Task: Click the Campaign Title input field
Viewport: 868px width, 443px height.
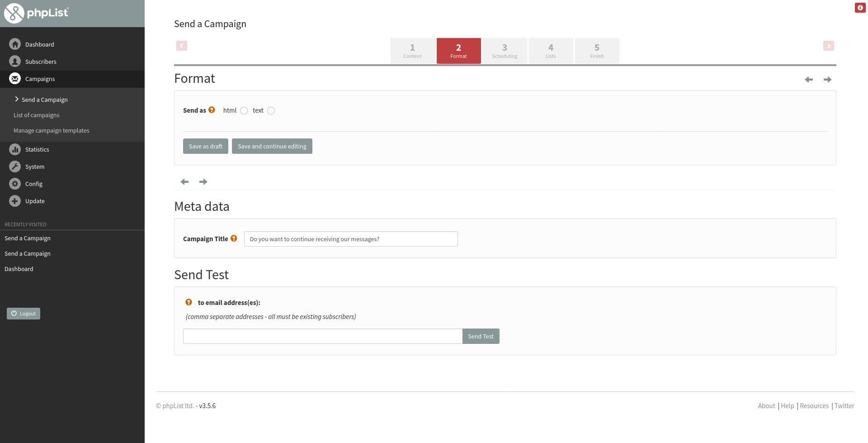Action: click(x=350, y=239)
